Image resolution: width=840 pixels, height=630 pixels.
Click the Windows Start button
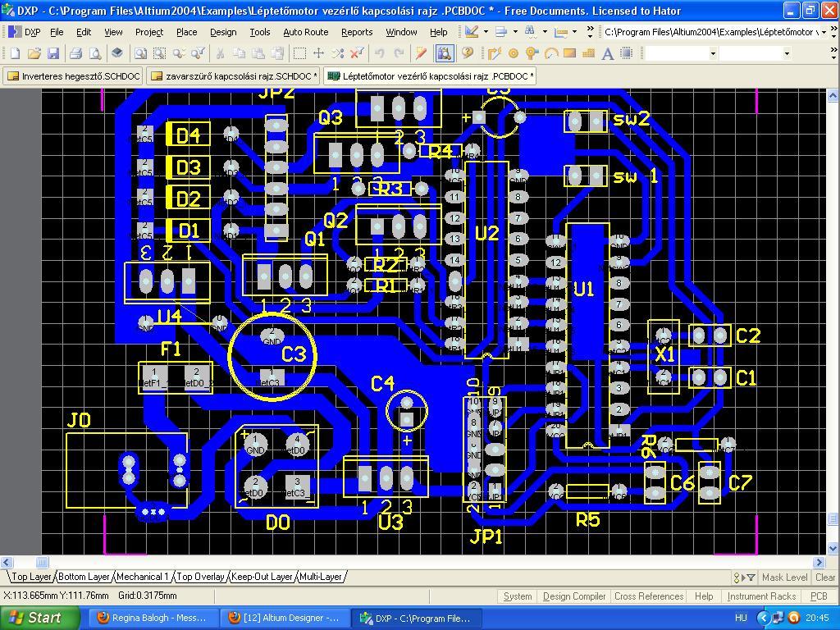click(40, 618)
